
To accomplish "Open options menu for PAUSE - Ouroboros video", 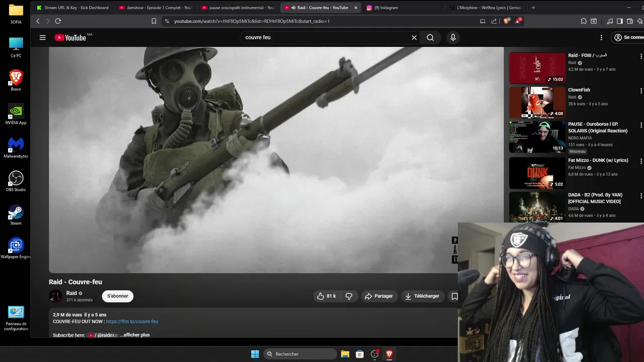I will tap(641, 125).
